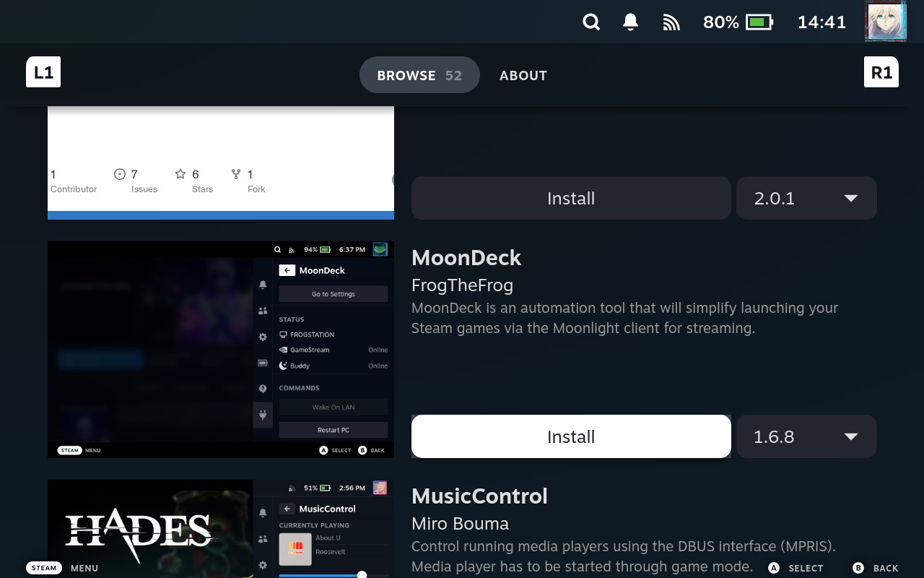Click the 80% battery indicator
The image size is (924, 578).
pos(738,22)
